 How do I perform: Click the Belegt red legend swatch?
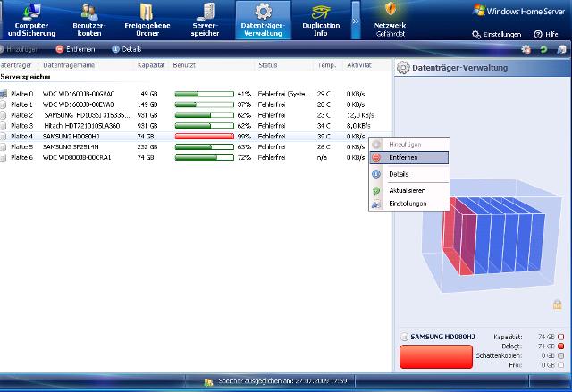coord(560,345)
